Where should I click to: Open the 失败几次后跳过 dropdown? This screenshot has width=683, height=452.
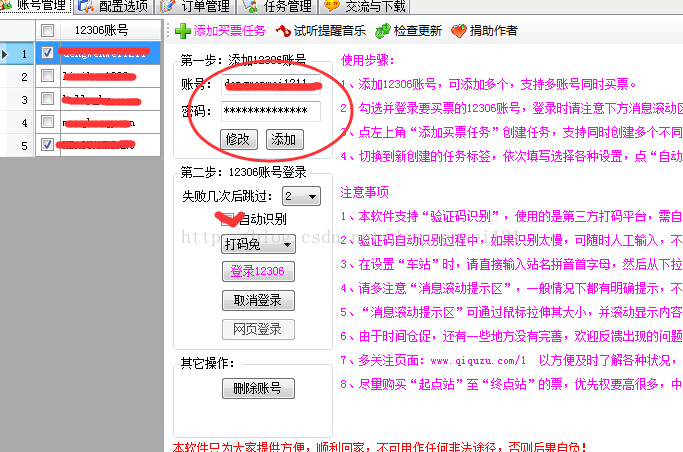coord(301,196)
